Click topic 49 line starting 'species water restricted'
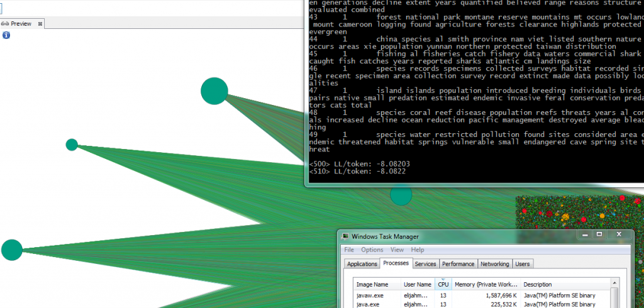The width and height of the screenshot is (644, 308). coord(477,135)
